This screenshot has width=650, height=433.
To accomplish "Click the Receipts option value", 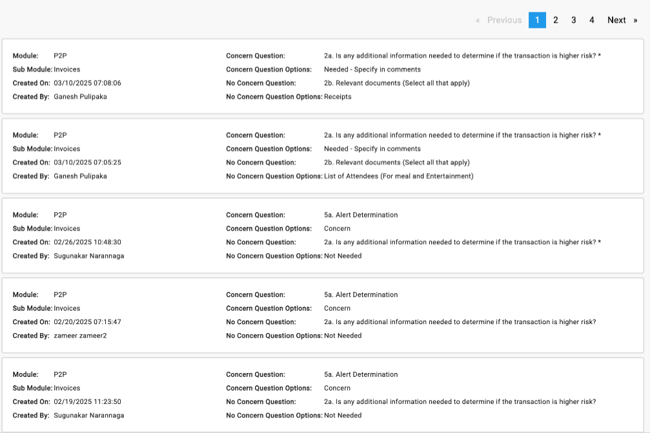I will point(338,97).
